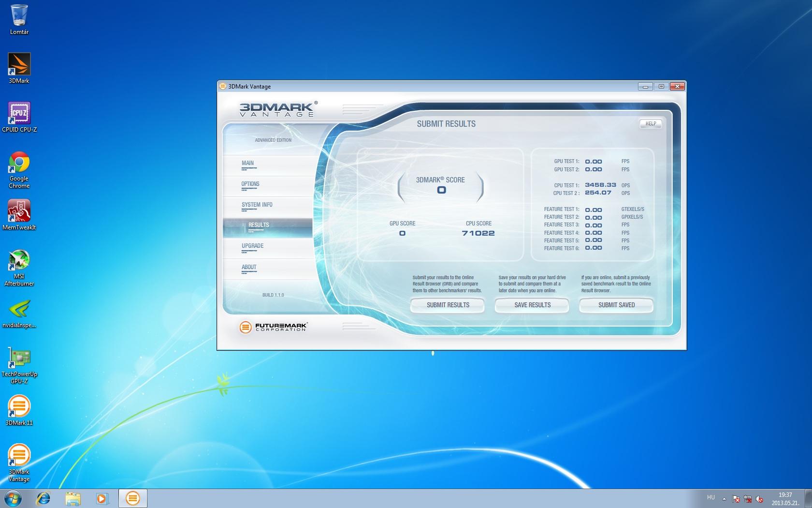Click the GPU SCORE label
The height and width of the screenshot is (508, 812).
point(402,224)
